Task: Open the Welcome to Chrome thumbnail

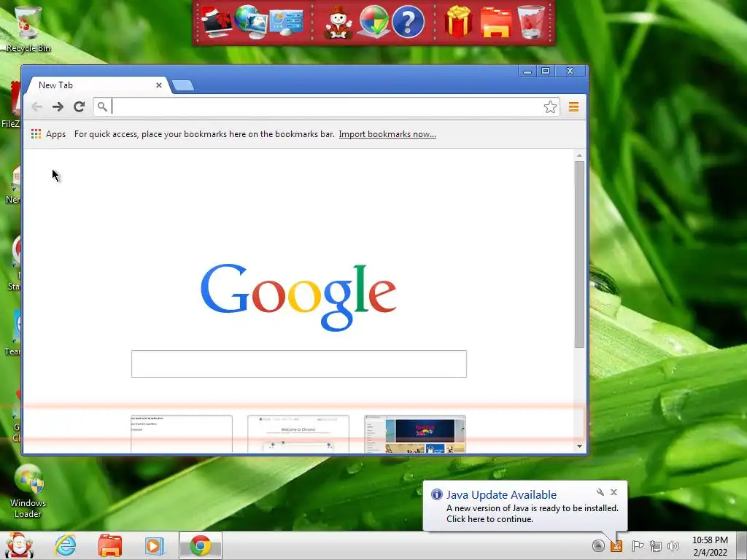Action: point(298,434)
